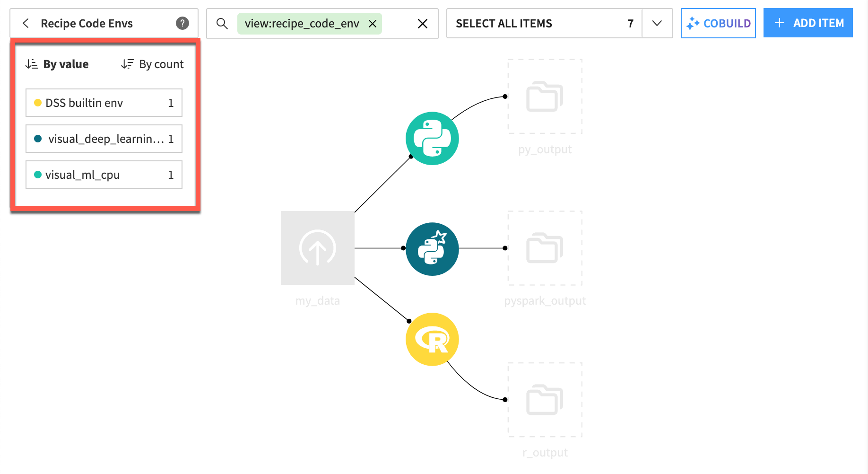Select the Python recipe node
868x474 pixels.
point(432,139)
